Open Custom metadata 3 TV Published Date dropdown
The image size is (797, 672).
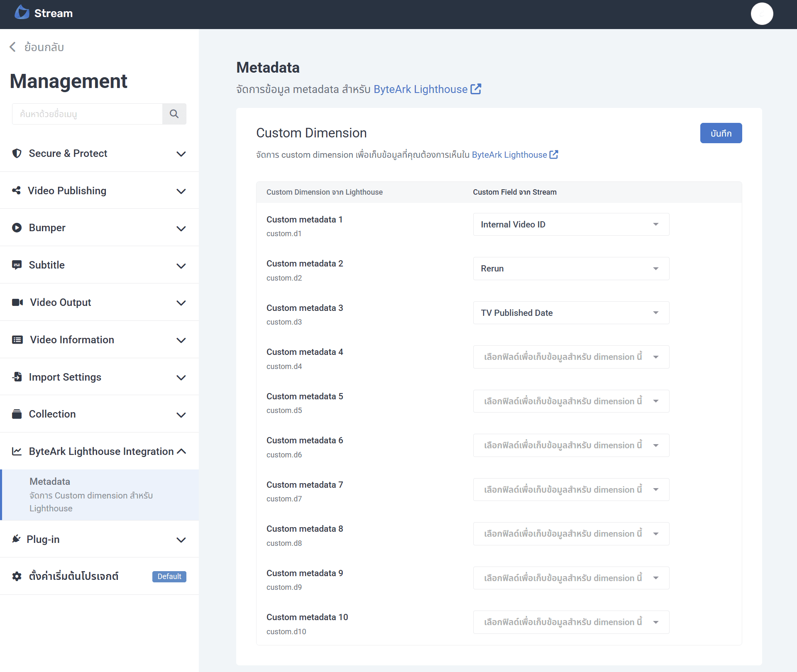[571, 313]
